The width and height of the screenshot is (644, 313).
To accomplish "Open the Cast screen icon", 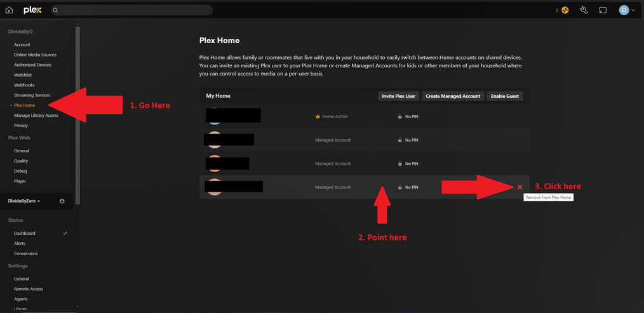I will pos(603,10).
